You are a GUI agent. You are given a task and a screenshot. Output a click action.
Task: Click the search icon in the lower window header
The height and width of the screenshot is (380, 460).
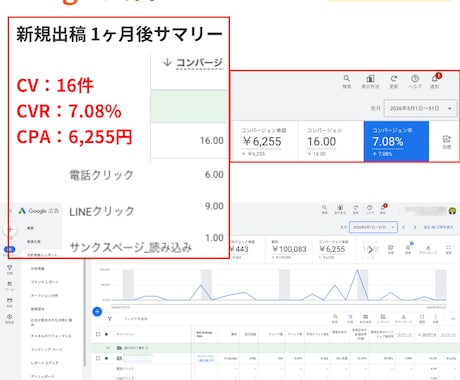(324, 207)
